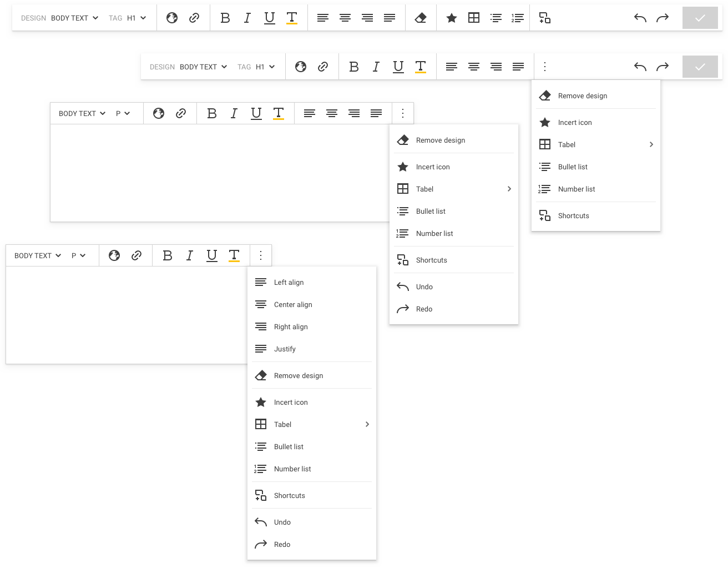The image size is (728, 573).
Task: Click the eraser icon in the top toolbar
Action: 421,18
